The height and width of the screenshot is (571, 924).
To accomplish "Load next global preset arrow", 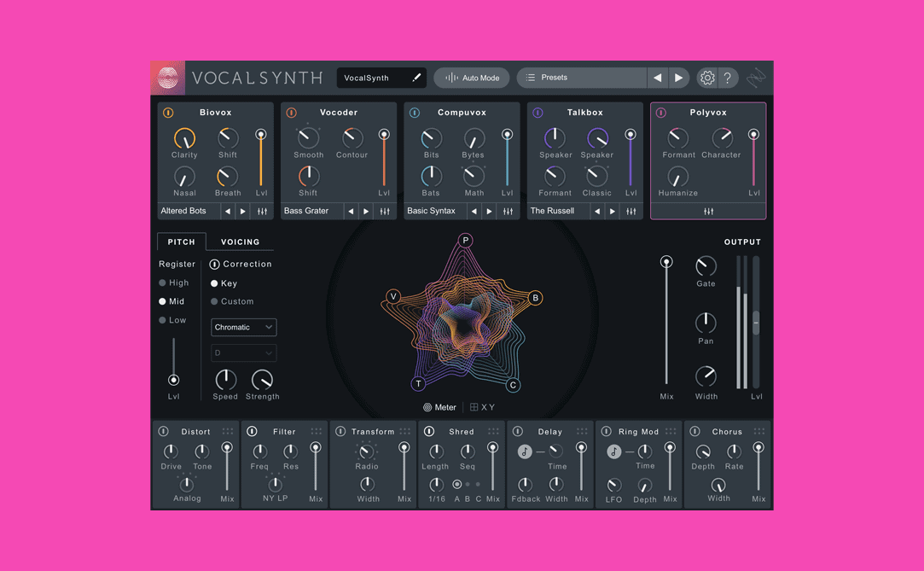I will (x=679, y=78).
